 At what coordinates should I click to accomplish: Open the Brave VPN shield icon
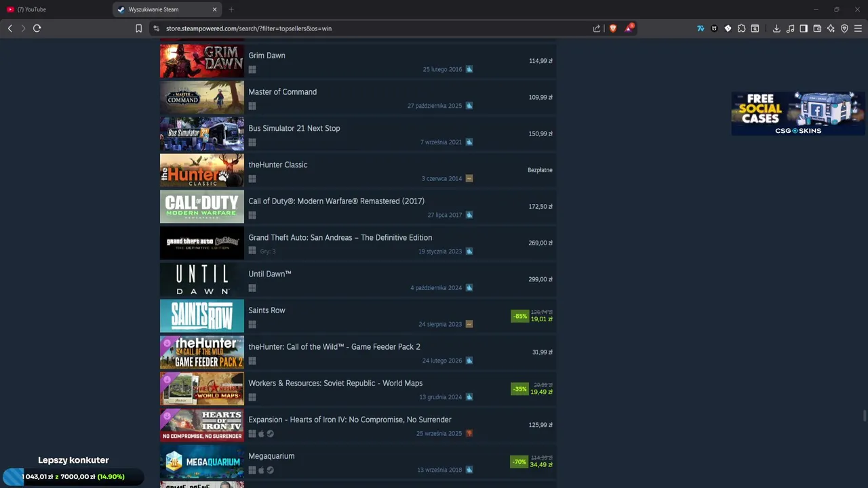click(x=844, y=28)
